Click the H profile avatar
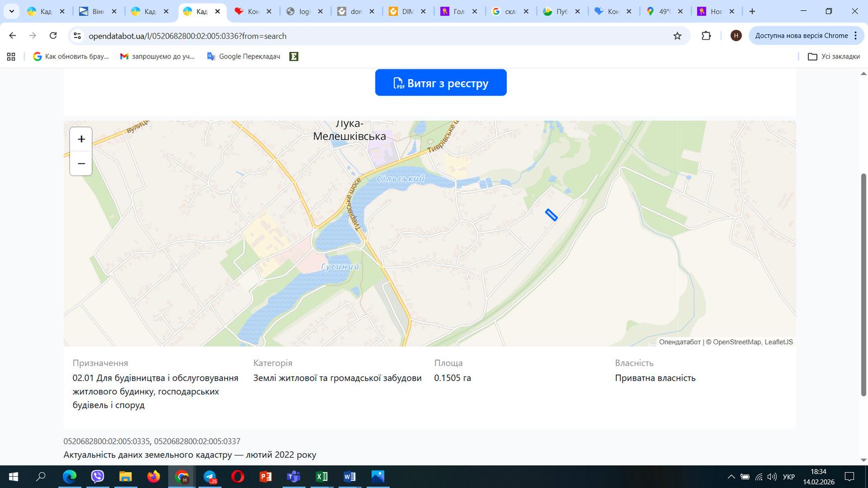The width and height of the screenshot is (868, 488). (736, 36)
